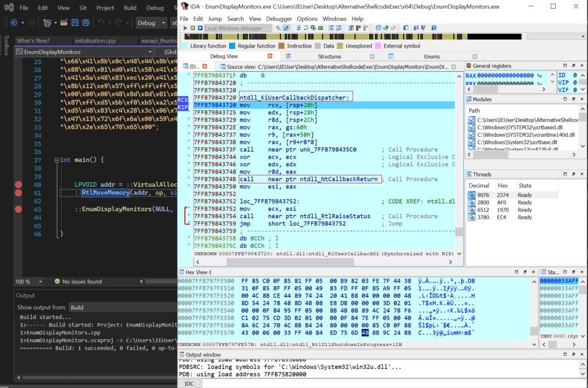Screen dimensions: 588x388
Task: Click the IDA navigation band color bar
Action: click(x=345, y=37)
